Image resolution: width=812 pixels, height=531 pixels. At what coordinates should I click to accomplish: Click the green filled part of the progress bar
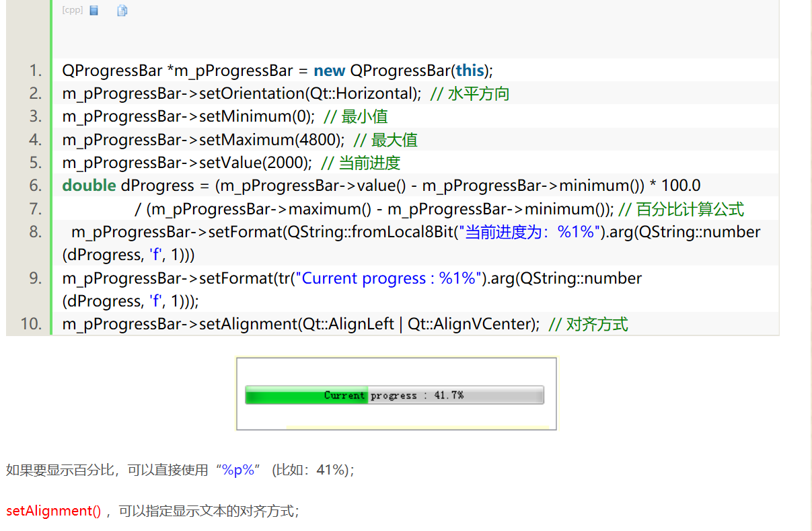pos(306,395)
